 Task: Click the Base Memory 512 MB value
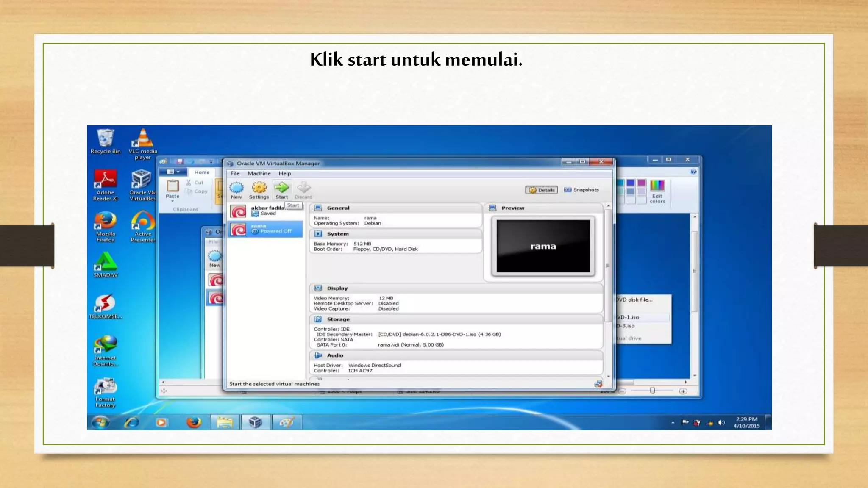pos(362,244)
